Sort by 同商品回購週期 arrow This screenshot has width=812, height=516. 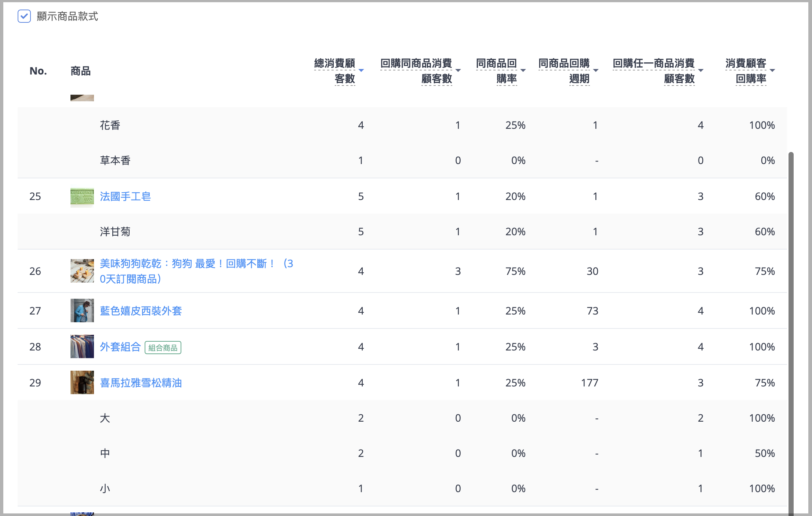(596, 70)
